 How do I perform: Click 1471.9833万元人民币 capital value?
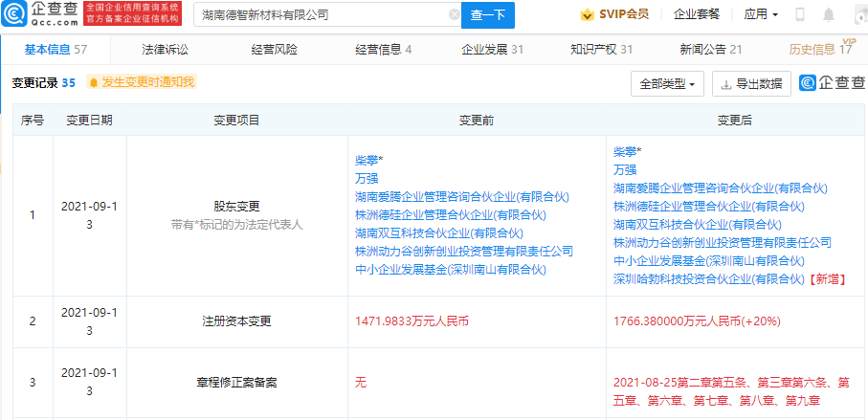tap(412, 321)
